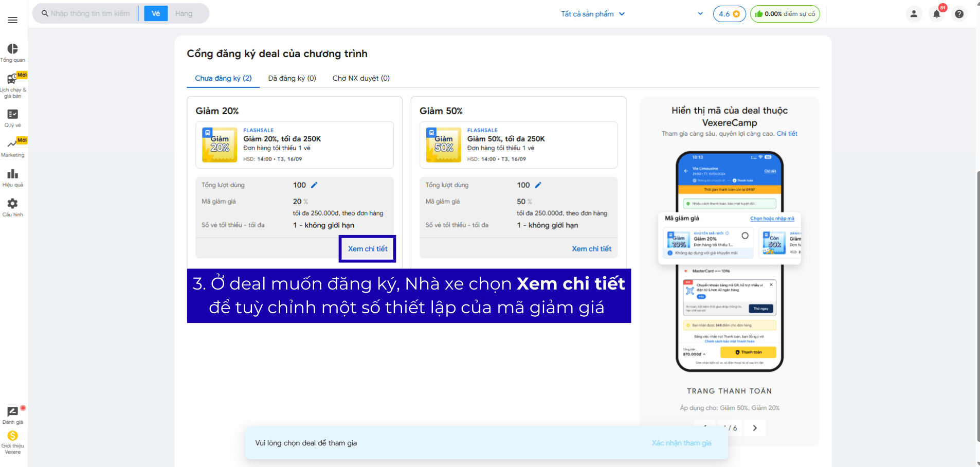Type in the Nhập thông tin tìm kiếm field

[90, 13]
